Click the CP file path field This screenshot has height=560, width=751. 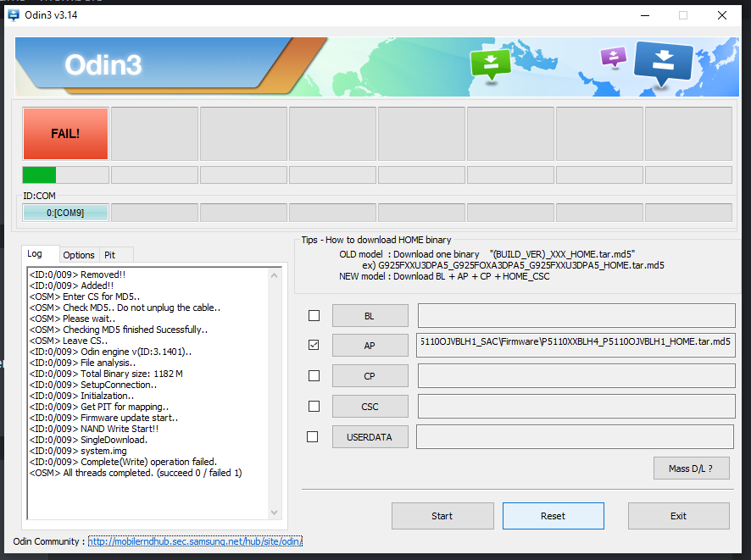click(576, 375)
